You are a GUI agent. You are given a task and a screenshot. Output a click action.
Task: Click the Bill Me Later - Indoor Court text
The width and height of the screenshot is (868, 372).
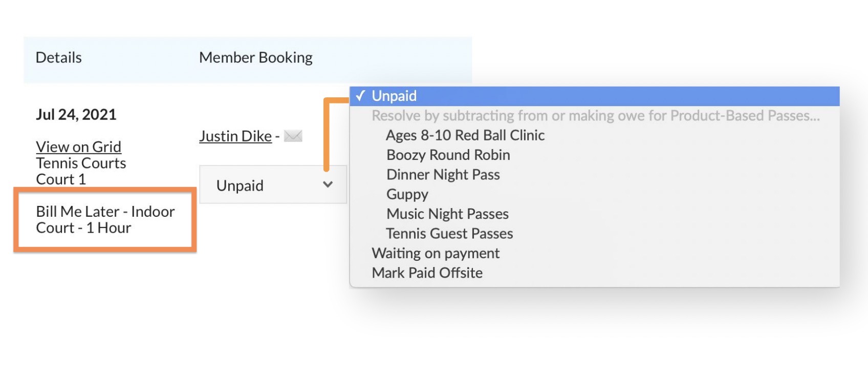105,219
